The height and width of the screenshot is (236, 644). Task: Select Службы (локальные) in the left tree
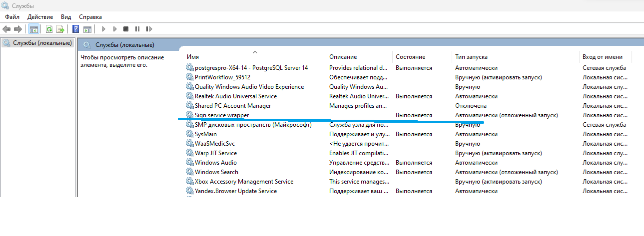click(42, 43)
